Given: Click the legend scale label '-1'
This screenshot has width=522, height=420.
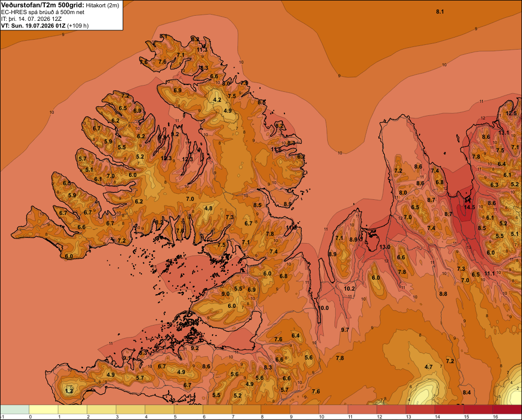Looking at the screenshot, I should point(3,417).
